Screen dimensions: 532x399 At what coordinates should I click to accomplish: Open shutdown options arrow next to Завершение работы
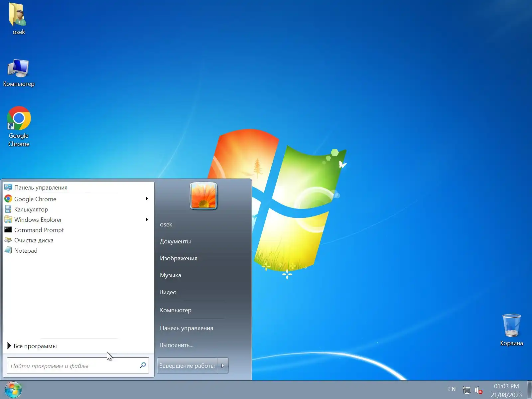[223, 365]
